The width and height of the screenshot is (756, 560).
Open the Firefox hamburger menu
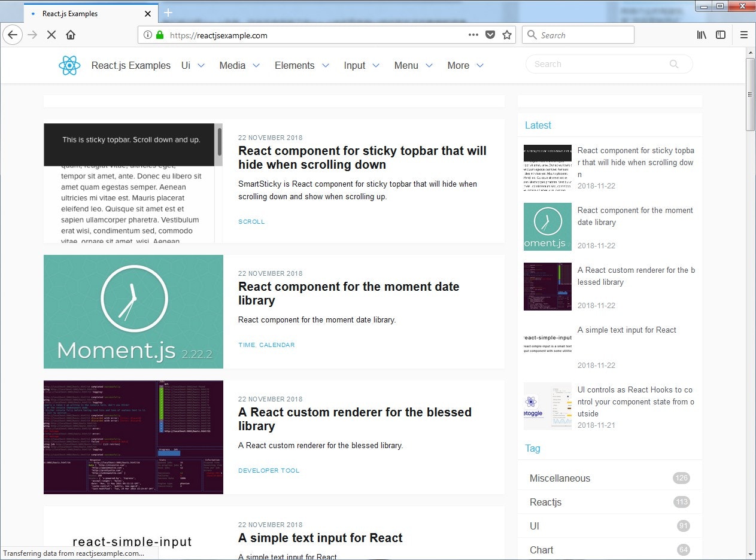click(x=744, y=35)
